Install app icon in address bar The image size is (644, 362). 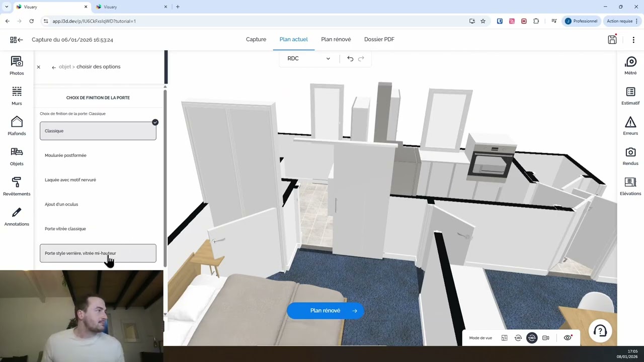(472, 21)
